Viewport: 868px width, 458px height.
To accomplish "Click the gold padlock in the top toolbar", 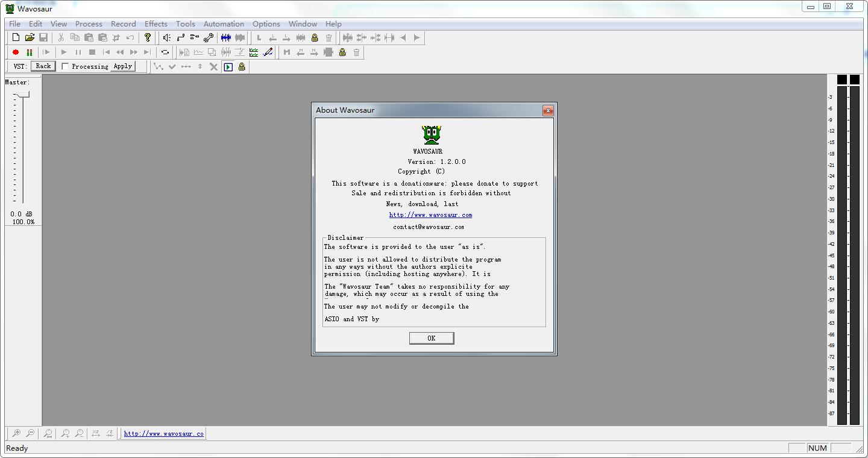I will 315,37.
